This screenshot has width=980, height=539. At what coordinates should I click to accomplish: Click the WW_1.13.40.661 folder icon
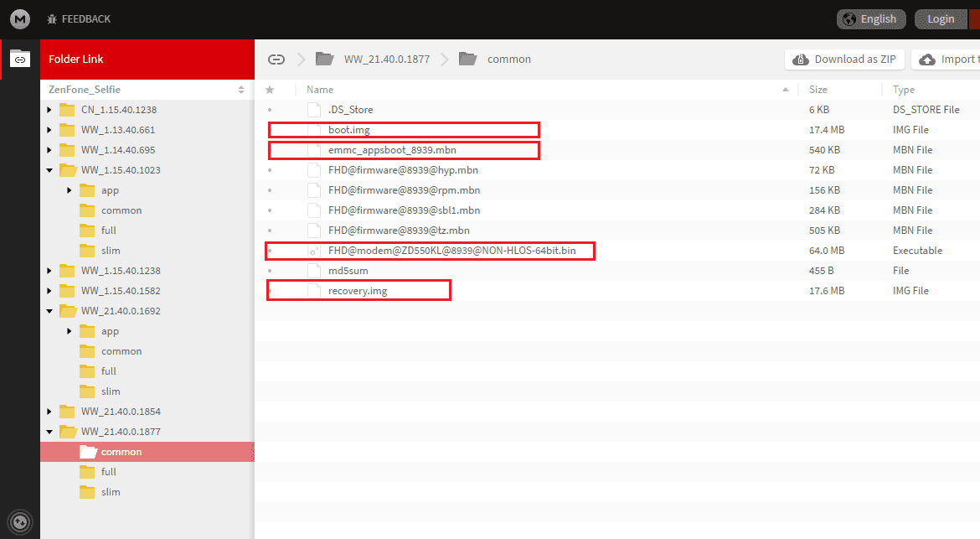point(67,130)
